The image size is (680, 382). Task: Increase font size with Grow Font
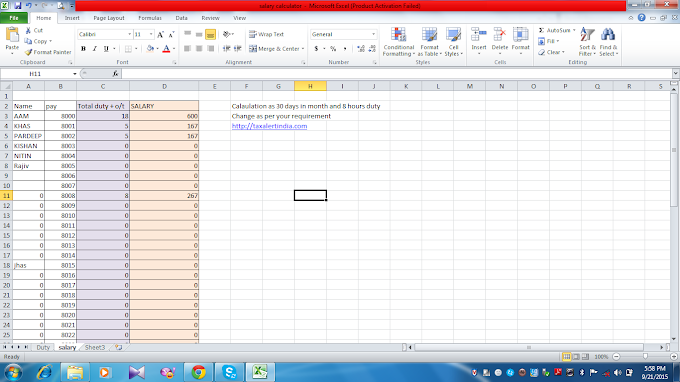tap(160, 34)
